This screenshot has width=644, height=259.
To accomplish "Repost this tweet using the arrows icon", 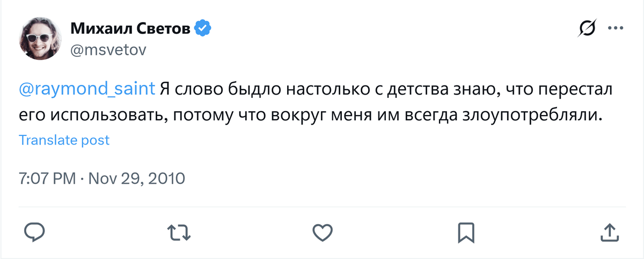I will tap(179, 232).
